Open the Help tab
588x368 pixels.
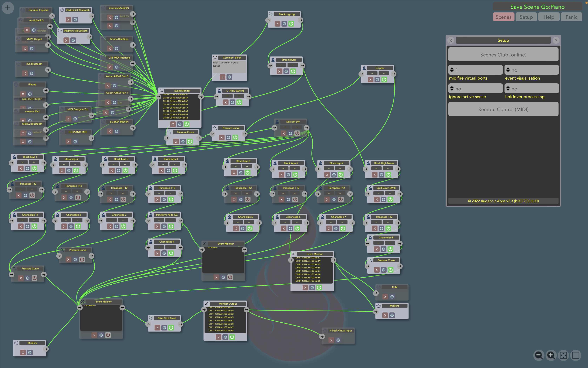tap(549, 17)
